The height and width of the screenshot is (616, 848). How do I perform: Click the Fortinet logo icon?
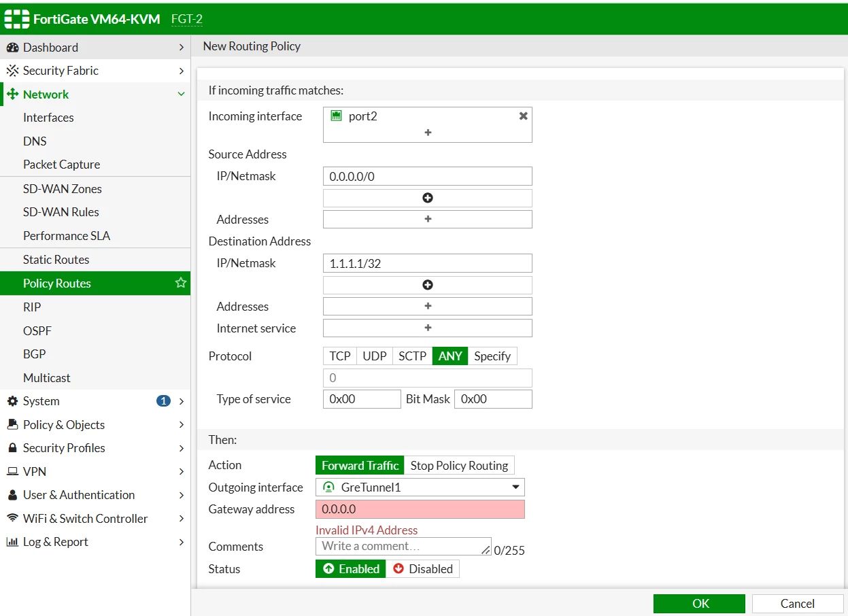17,19
